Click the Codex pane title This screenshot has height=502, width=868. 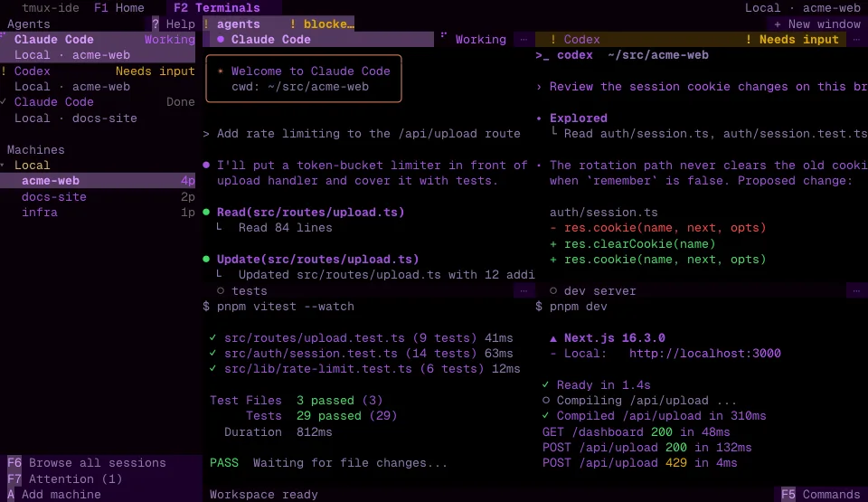click(x=581, y=39)
